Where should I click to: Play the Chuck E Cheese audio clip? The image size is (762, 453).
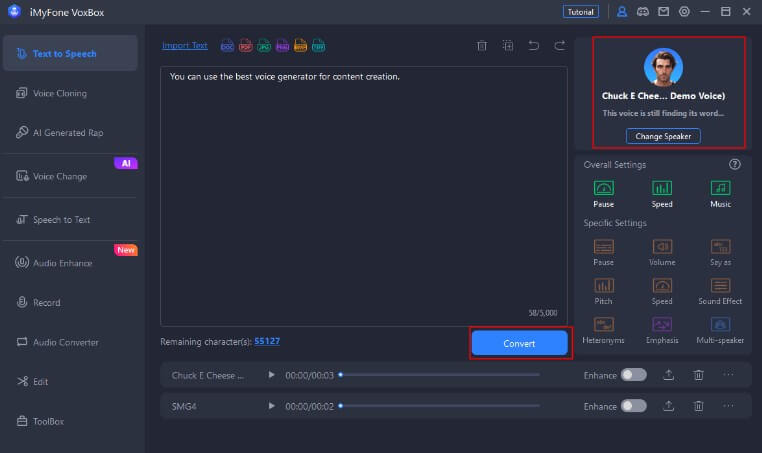[x=271, y=375]
